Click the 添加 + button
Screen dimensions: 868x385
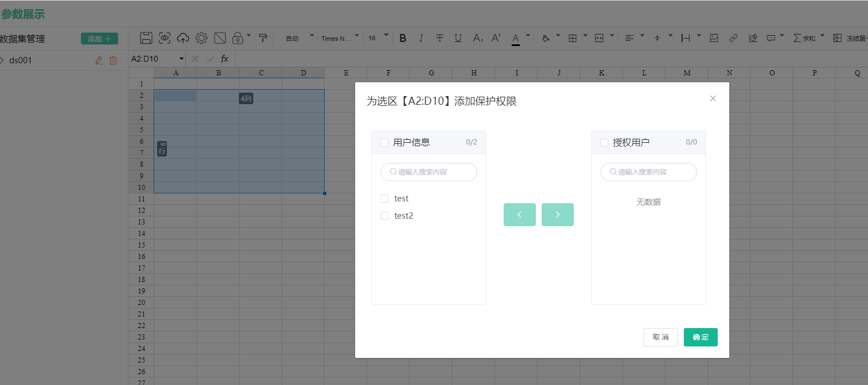tap(100, 39)
